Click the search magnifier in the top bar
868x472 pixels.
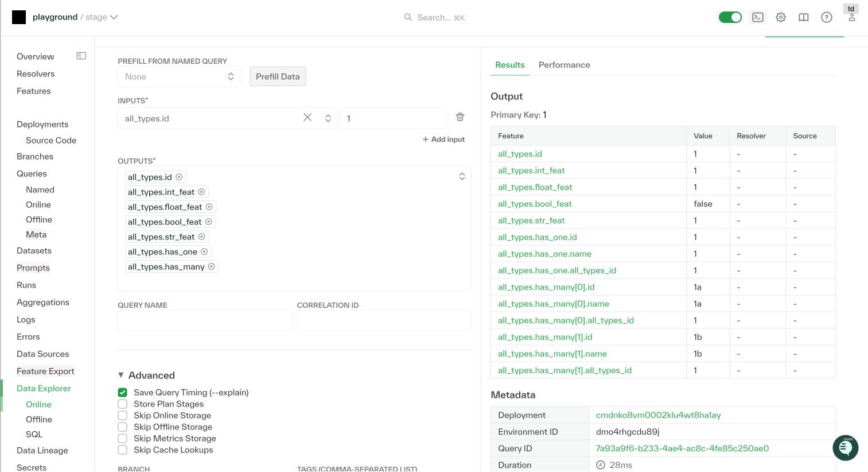pos(408,17)
